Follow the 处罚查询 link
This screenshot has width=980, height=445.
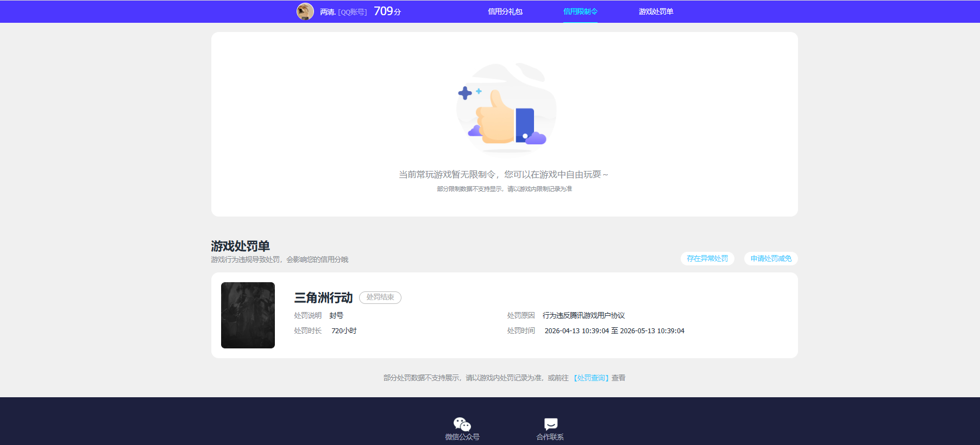[x=591, y=378]
